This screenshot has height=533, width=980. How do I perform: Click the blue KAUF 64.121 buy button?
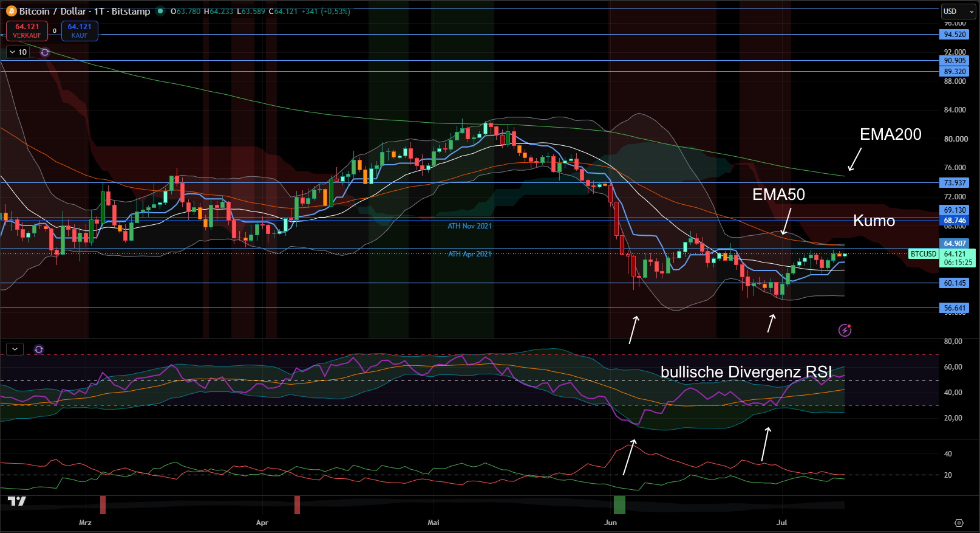(x=80, y=31)
